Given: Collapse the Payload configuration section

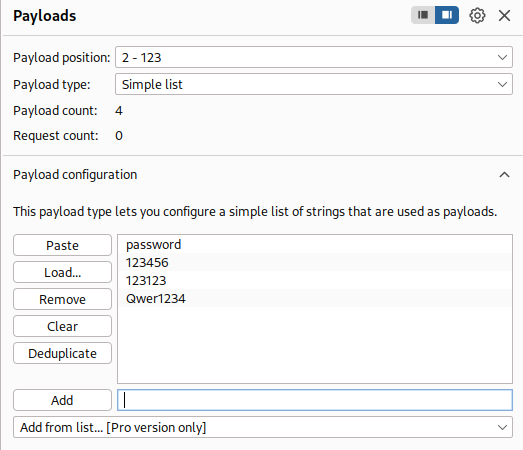Looking at the screenshot, I should click(x=504, y=174).
